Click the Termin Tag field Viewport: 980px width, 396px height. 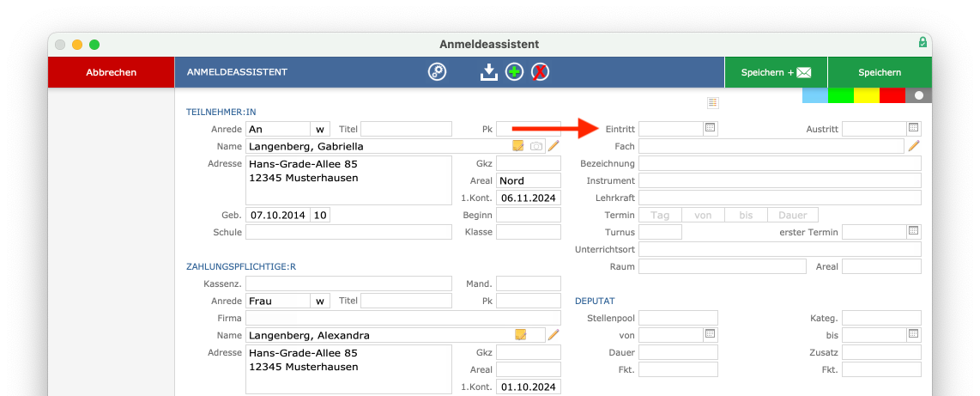point(660,216)
